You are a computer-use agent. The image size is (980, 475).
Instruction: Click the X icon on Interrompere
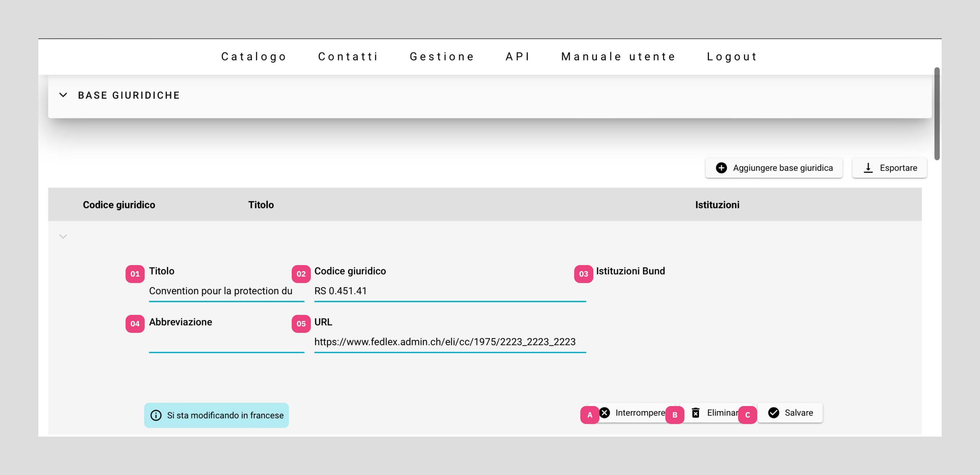pos(605,413)
